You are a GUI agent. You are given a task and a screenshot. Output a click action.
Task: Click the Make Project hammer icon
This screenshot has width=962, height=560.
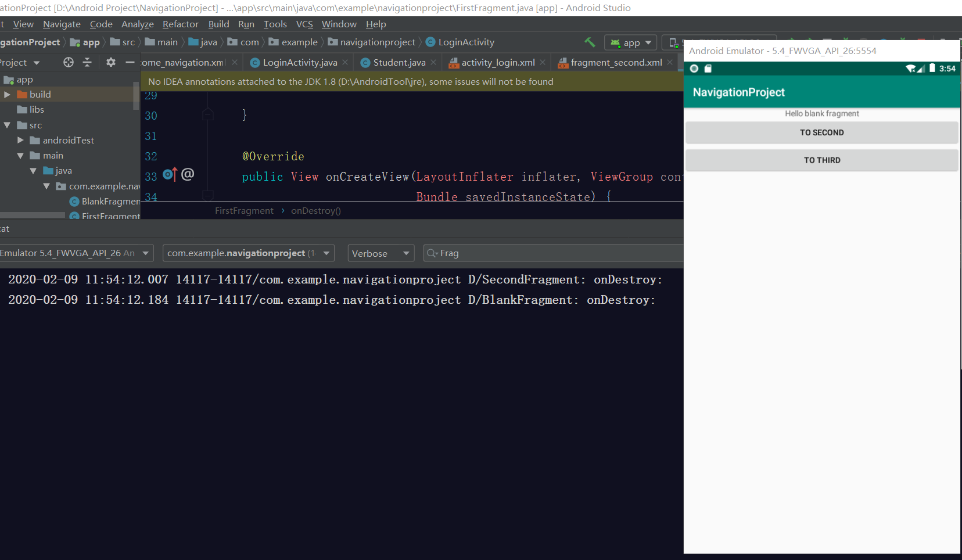(x=590, y=42)
